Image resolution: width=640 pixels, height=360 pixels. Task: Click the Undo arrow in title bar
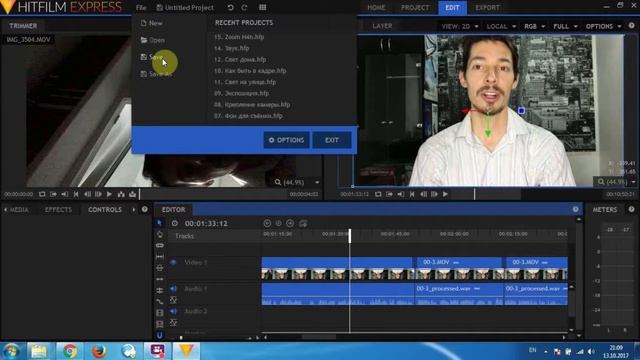pyautogui.click(x=231, y=7)
